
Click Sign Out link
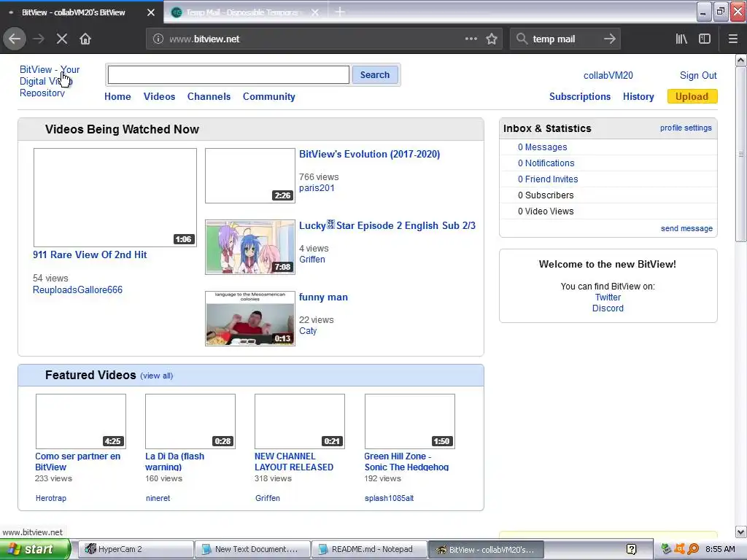698,75
